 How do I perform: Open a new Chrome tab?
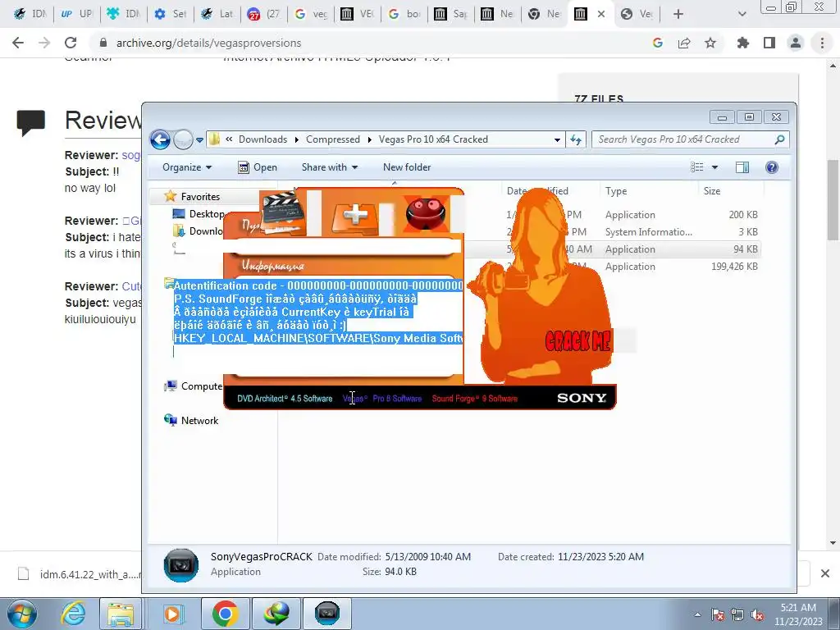click(x=678, y=14)
